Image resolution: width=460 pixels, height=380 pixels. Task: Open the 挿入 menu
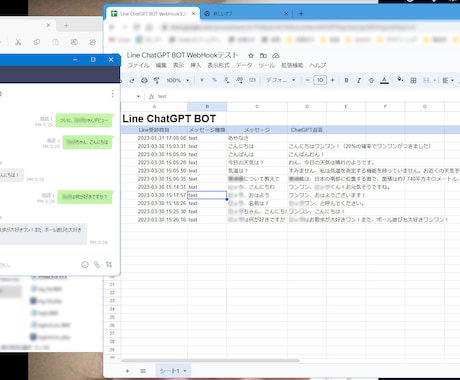(x=196, y=65)
